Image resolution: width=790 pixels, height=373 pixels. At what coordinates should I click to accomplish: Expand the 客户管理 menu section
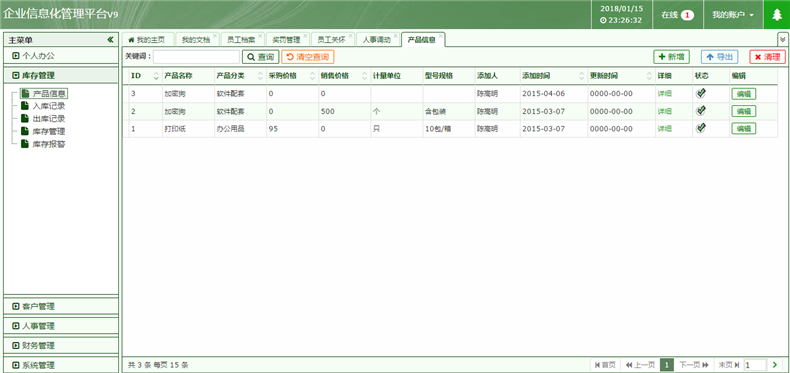point(61,306)
